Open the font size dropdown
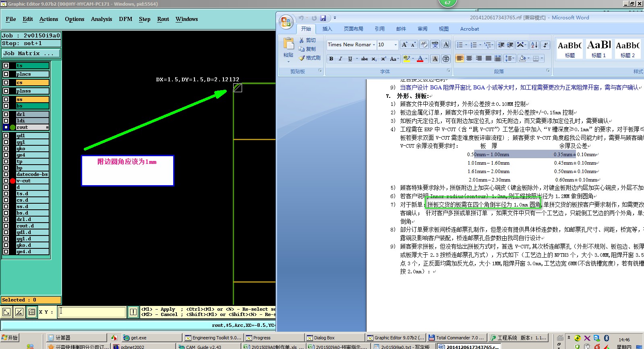Screen dimensions: 644x349 click(x=396, y=45)
